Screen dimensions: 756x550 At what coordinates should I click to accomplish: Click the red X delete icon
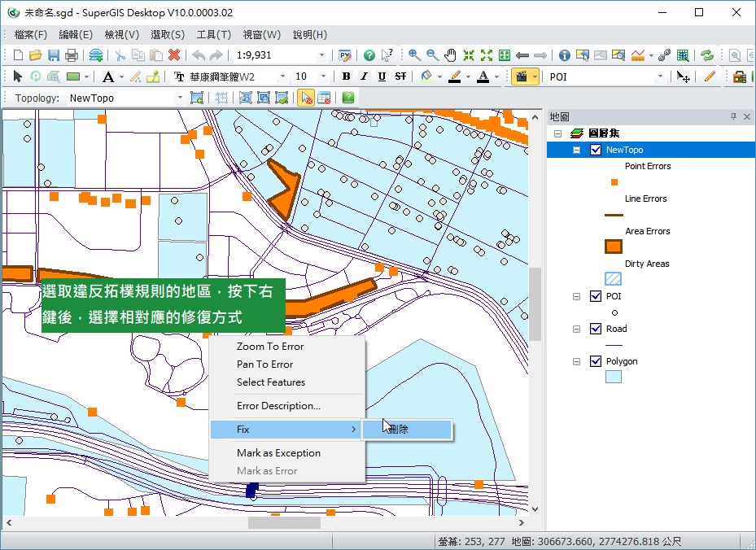174,55
